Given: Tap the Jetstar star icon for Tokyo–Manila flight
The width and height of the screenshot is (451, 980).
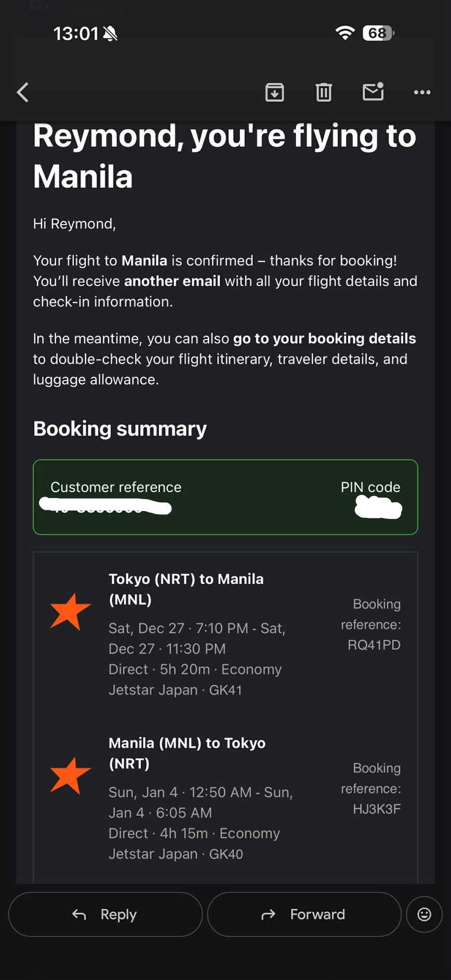Looking at the screenshot, I should tap(70, 611).
